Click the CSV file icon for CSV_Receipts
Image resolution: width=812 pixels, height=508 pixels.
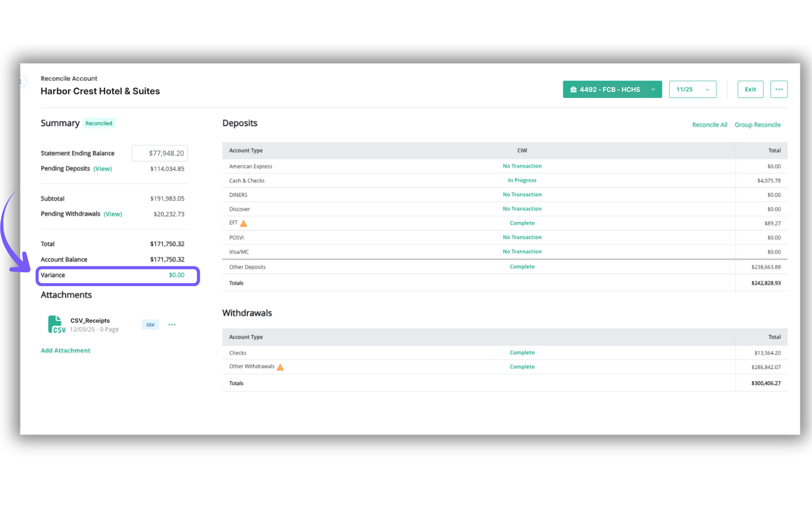[x=56, y=324]
